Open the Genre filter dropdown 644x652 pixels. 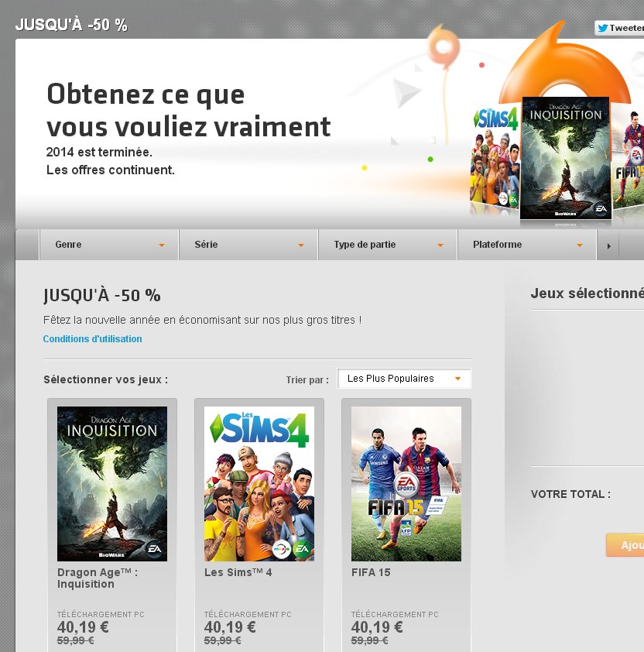tap(109, 245)
